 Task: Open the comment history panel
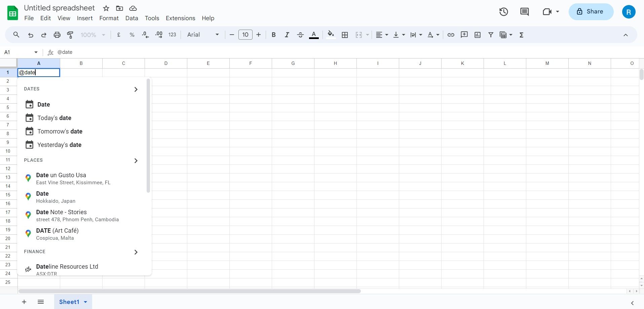point(524,11)
